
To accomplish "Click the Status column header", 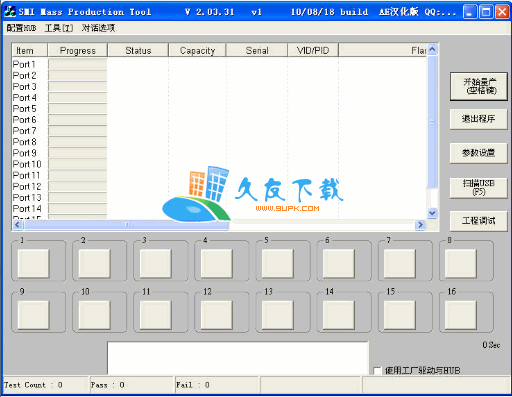I will [138, 50].
